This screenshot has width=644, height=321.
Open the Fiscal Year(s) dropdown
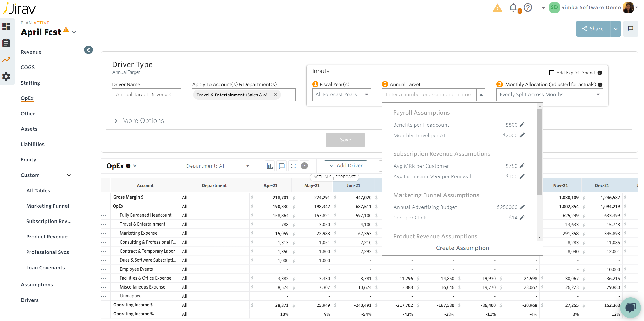pos(367,95)
